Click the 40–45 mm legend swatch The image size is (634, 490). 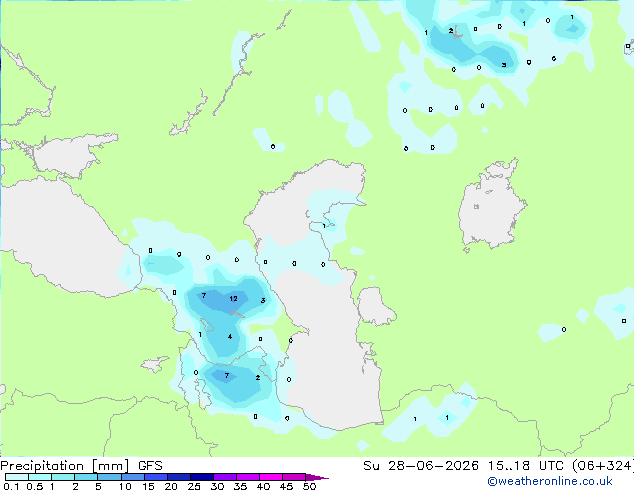[271, 477]
